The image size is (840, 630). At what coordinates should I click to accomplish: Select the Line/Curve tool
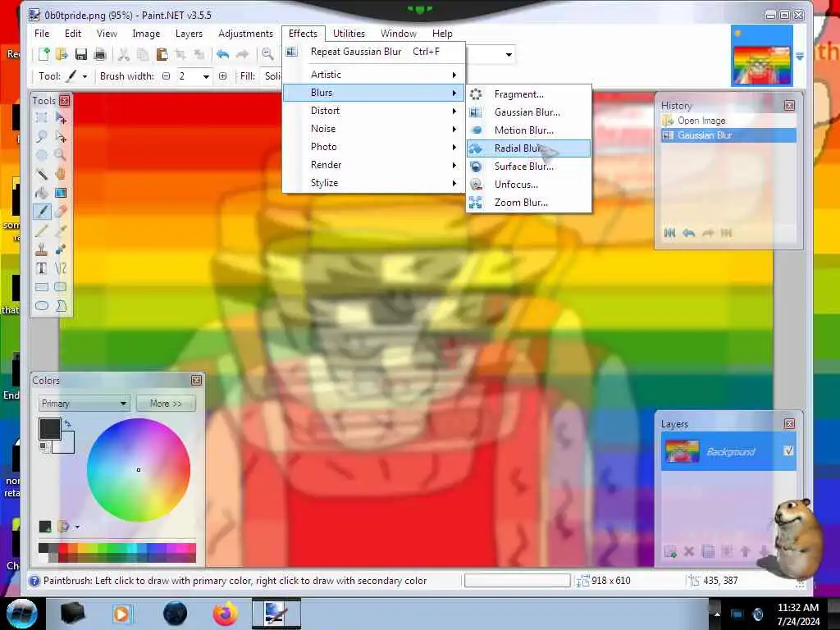click(x=61, y=268)
